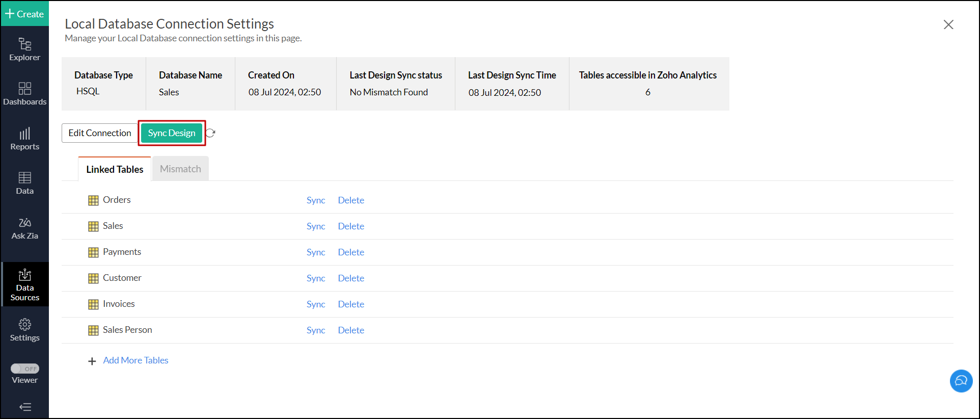Launch Ask Zia assistant
The width and height of the screenshot is (980, 419).
pos(24,228)
